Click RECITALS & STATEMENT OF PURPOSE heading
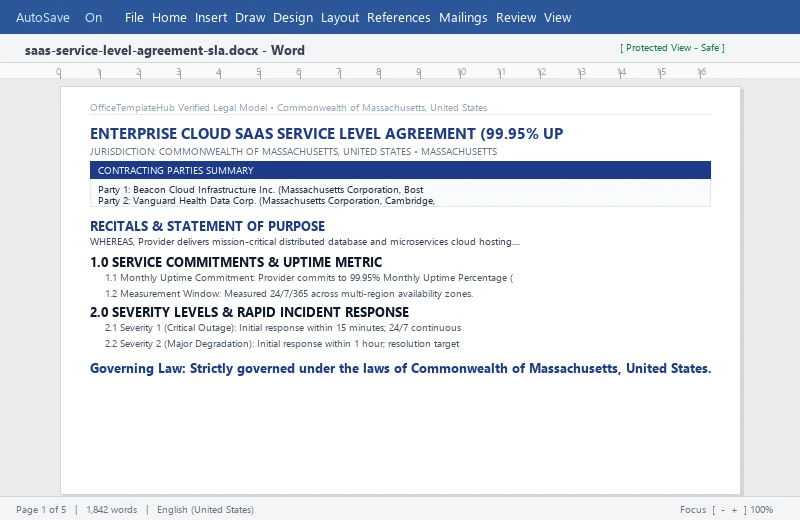Image resolution: width=800 pixels, height=520 pixels. click(x=207, y=226)
